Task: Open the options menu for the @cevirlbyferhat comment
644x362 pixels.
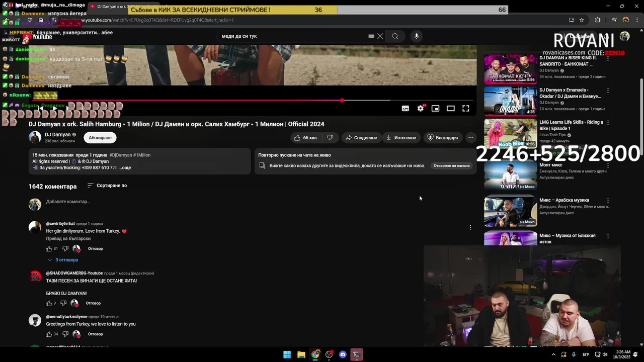Action: (470, 227)
